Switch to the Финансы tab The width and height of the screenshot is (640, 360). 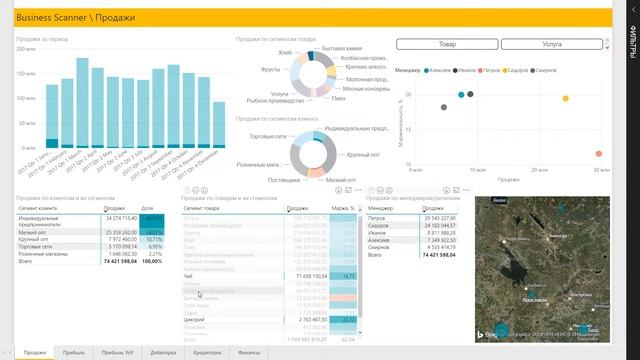tap(249, 353)
